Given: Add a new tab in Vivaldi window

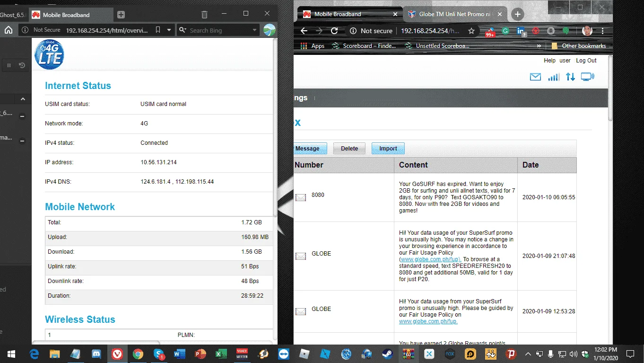Looking at the screenshot, I should click(x=121, y=15).
